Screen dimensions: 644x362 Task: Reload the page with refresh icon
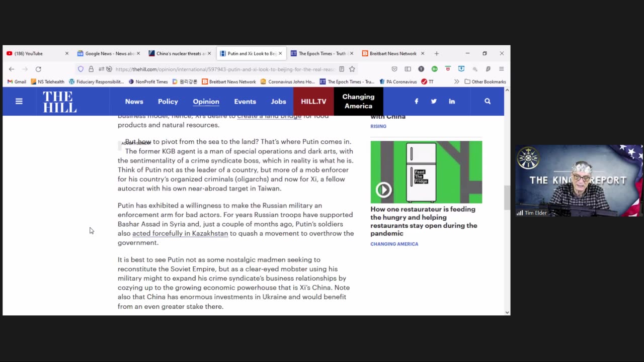point(38,69)
